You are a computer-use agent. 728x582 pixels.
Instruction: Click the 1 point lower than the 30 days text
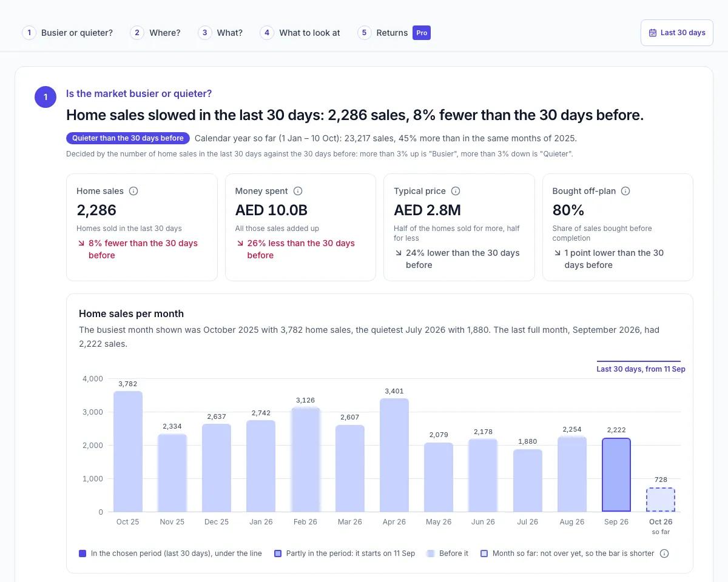(614, 259)
